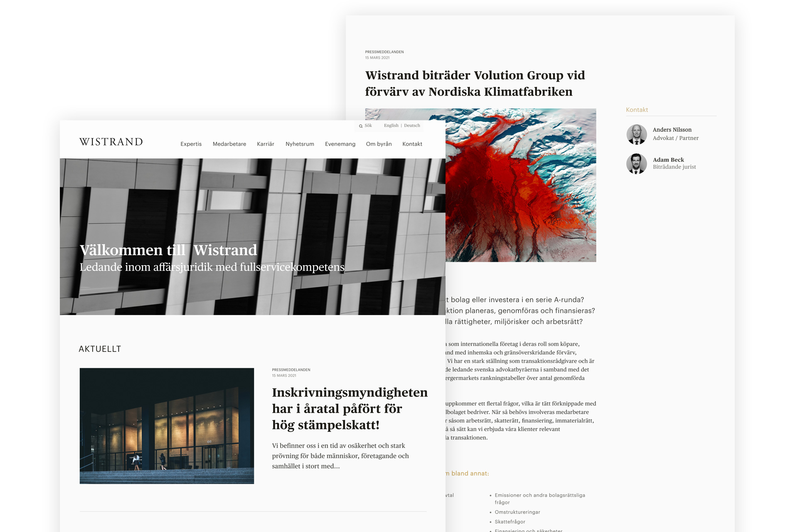The image size is (798, 532).
Task: Click the Advokat / Partner title text
Action: (x=675, y=138)
